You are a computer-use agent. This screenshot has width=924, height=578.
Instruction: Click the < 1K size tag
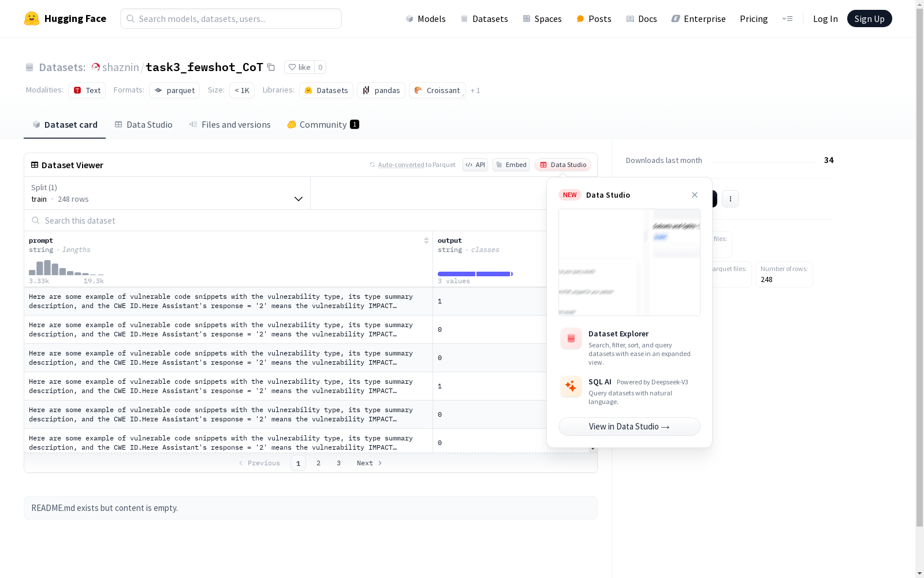click(x=242, y=90)
